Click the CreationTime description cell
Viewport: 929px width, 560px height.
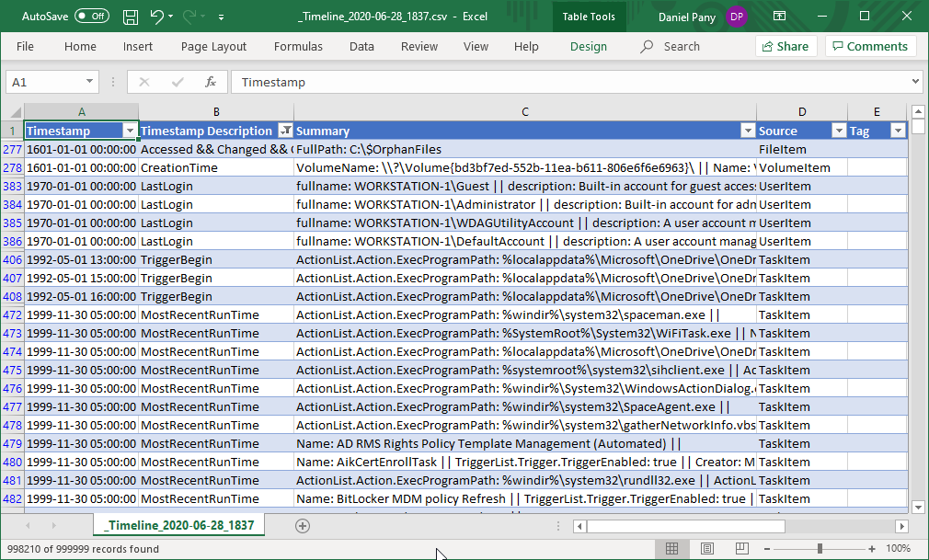click(215, 167)
